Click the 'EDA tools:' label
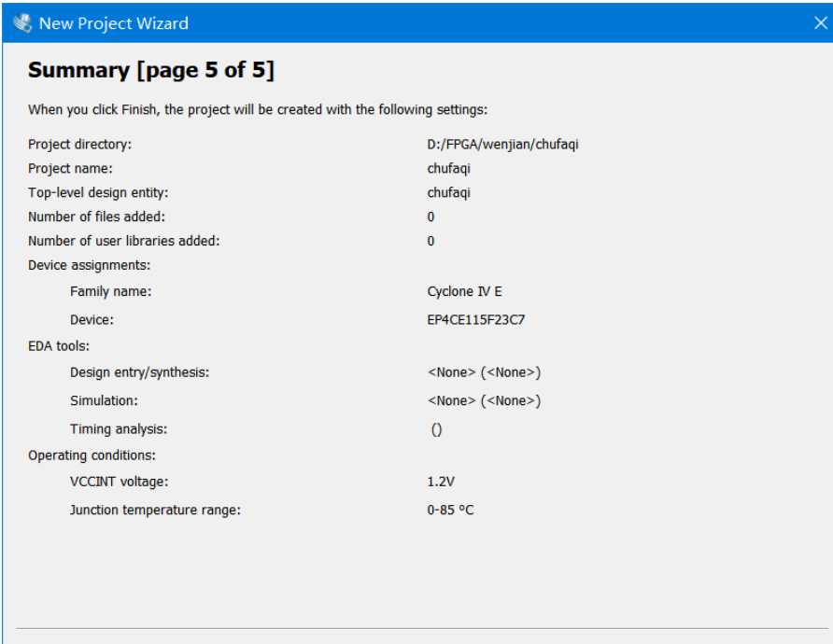Screen dimensions: 833x644 pyautogui.click(x=59, y=346)
